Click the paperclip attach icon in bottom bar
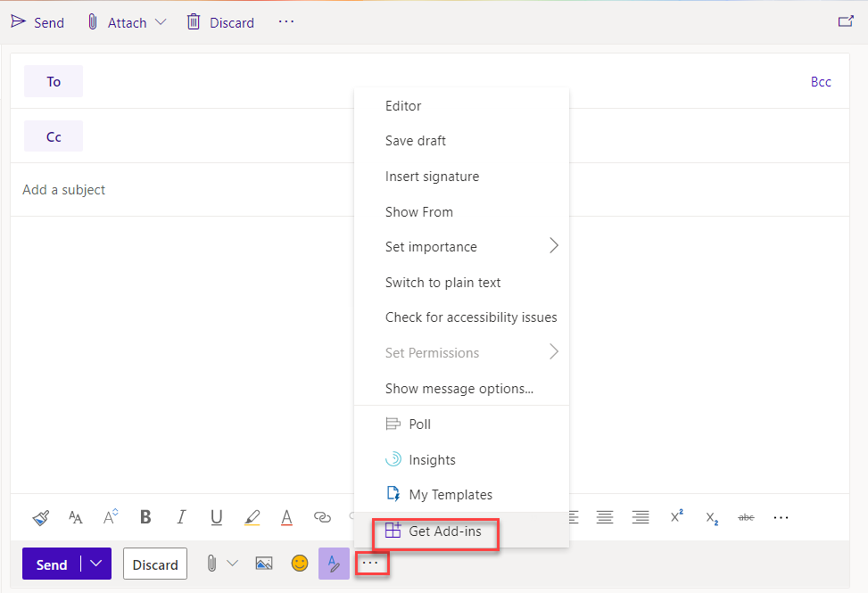The width and height of the screenshot is (868, 593). tap(212, 564)
